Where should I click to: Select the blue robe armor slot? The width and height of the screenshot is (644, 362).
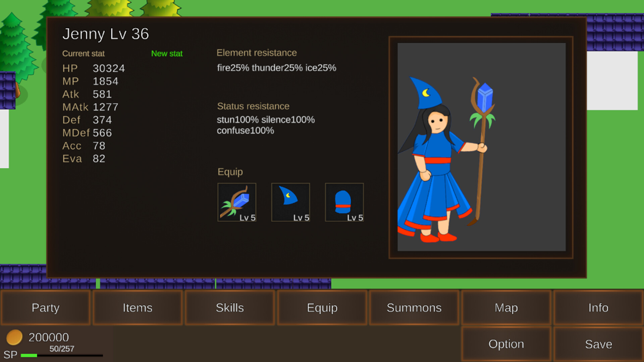(x=344, y=202)
